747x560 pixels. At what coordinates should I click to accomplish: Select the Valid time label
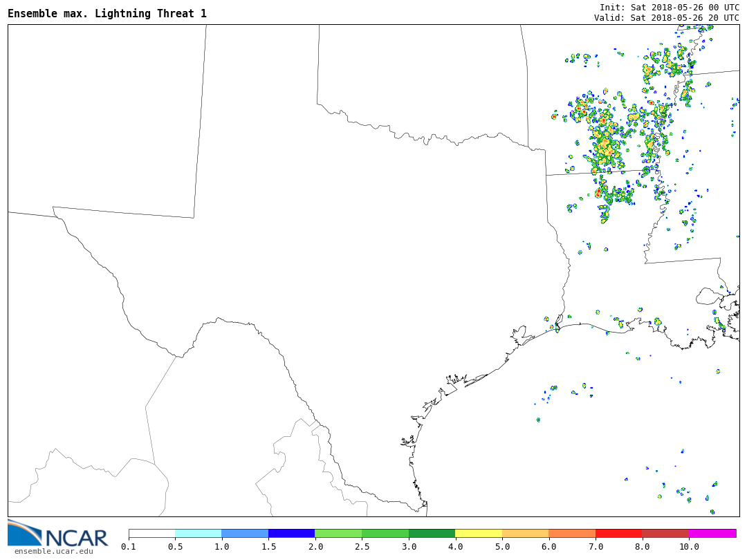666,17
